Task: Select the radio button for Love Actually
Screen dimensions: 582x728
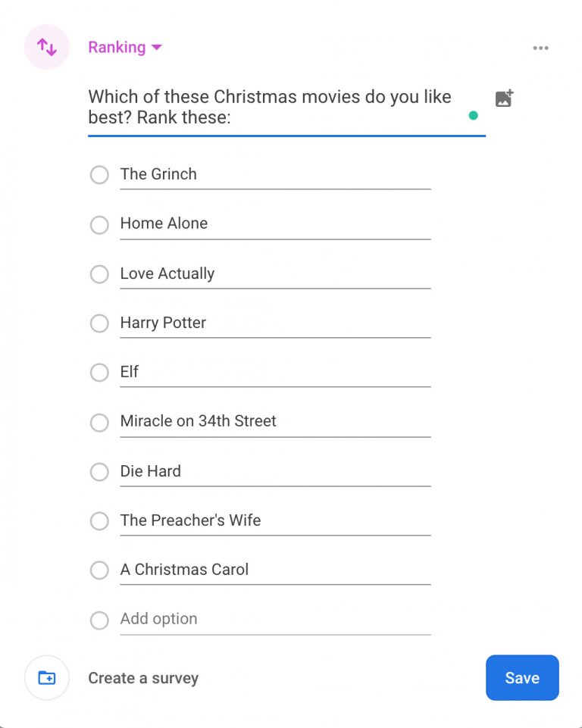Action: (99, 274)
